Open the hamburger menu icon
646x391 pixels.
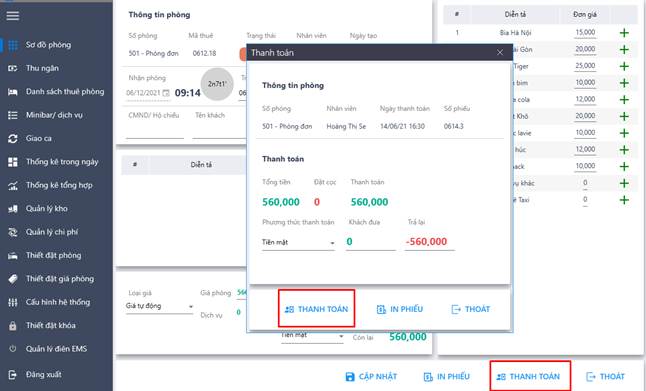(12, 16)
